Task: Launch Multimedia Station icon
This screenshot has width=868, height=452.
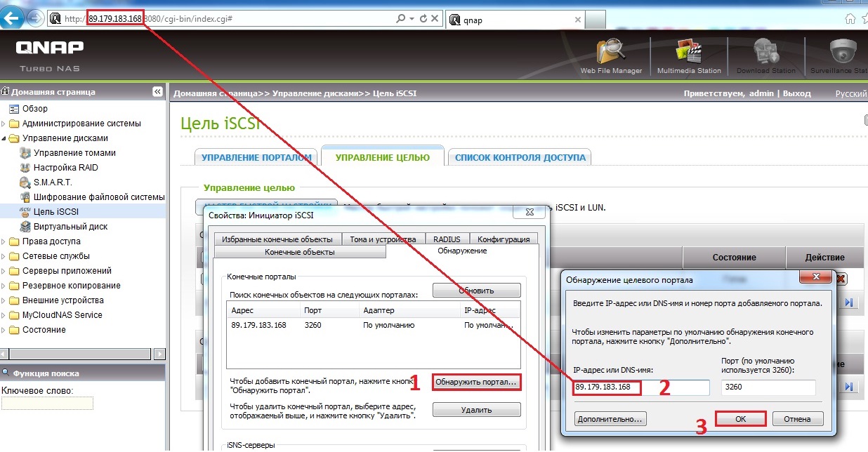Action: tap(689, 55)
